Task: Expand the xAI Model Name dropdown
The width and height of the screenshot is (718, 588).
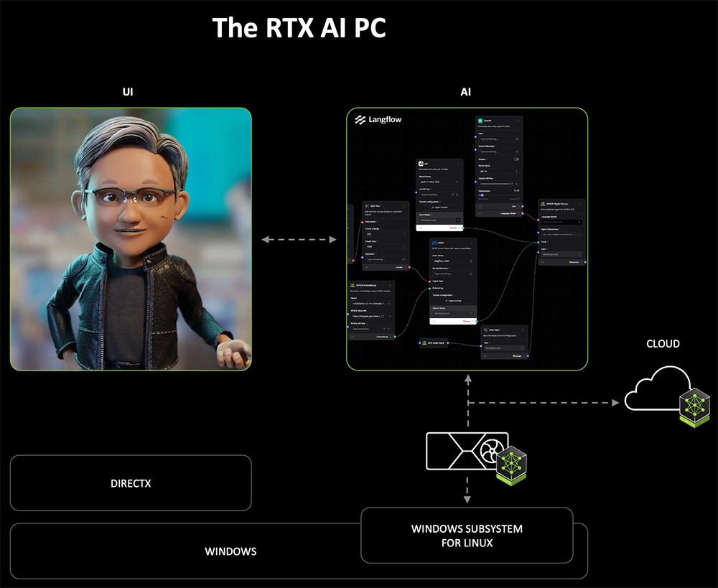Action: (x=439, y=182)
